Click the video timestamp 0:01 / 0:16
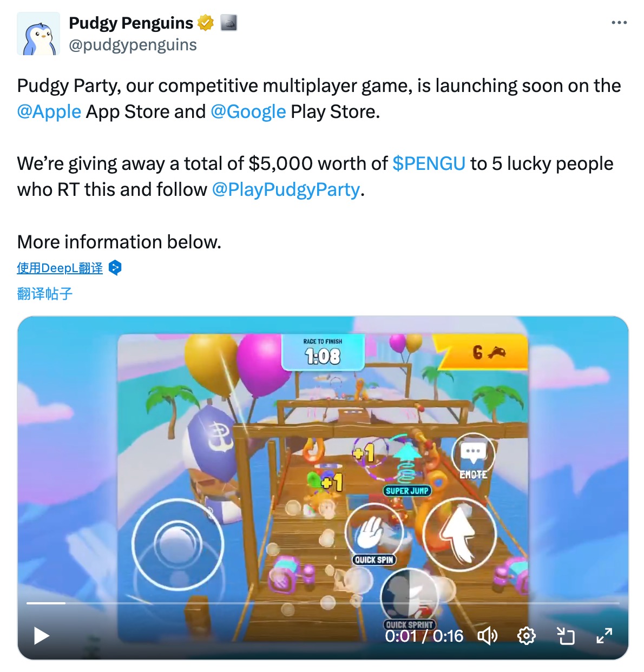This screenshot has height=672, width=644. pyautogui.click(x=424, y=636)
